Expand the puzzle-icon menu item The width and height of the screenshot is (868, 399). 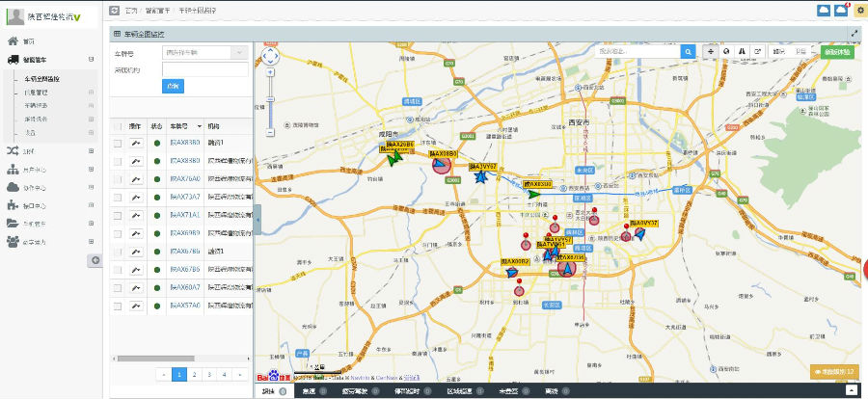click(91, 205)
